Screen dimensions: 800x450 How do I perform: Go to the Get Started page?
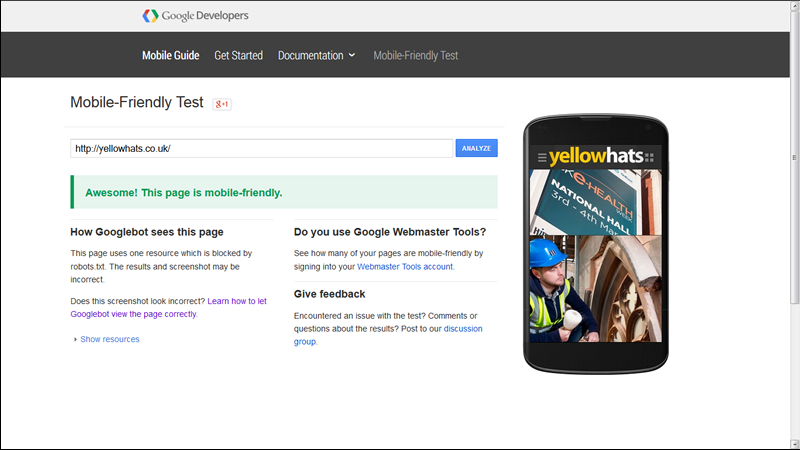pyautogui.click(x=238, y=55)
